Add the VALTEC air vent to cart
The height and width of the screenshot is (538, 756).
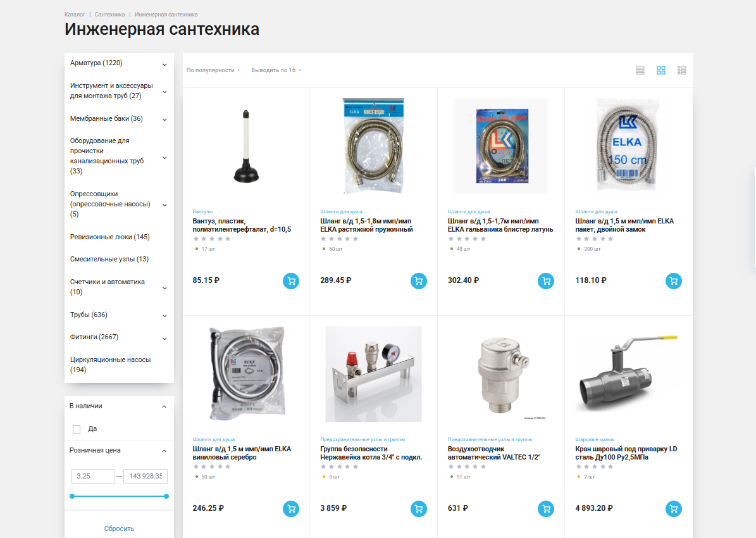[x=546, y=508]
